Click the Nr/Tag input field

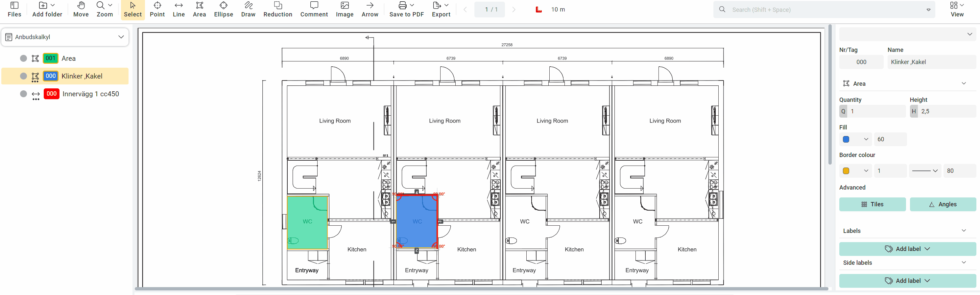pos(861,62)
